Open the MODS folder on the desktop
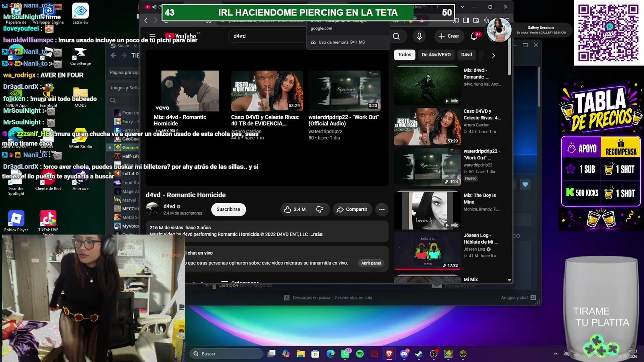Image resolution: width=644 pixels, height=362 pixels. (80, 97)
